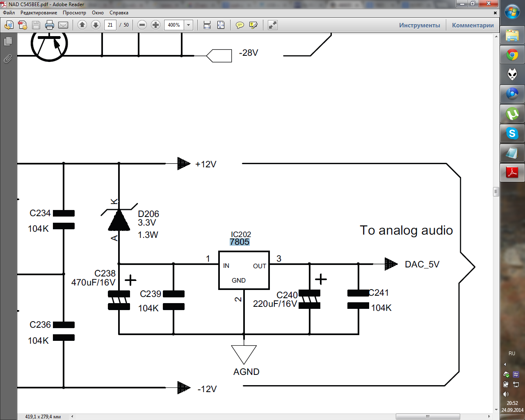Open Windows Explorer from the taskbar
Image resolution: width=525 pixels, height=420 pixels.
point(512,36)
